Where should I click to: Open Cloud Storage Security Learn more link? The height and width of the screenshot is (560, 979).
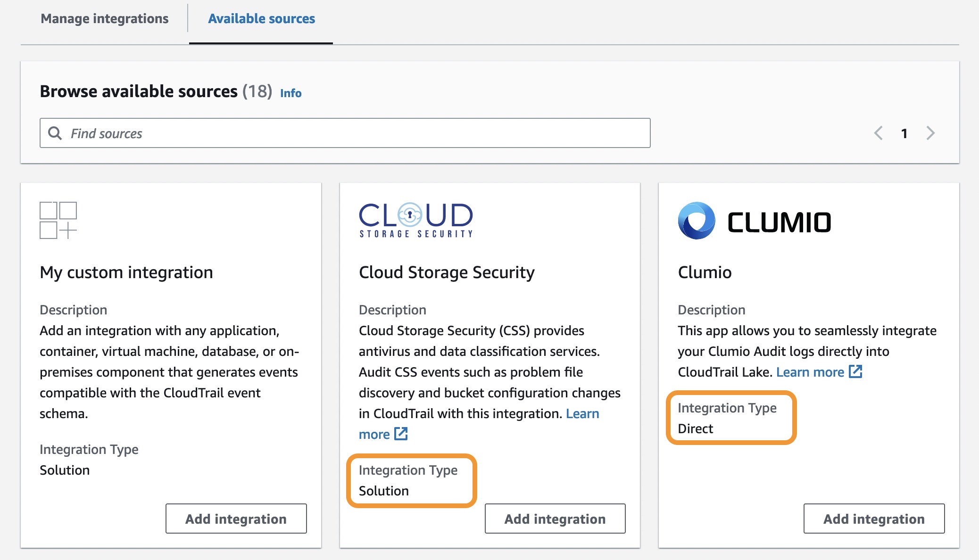582,413
